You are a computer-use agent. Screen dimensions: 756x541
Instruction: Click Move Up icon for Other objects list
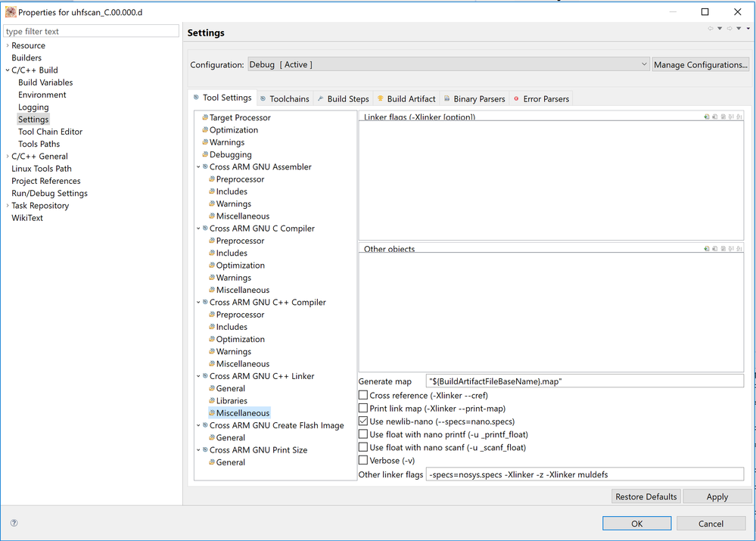click(731, 249)
